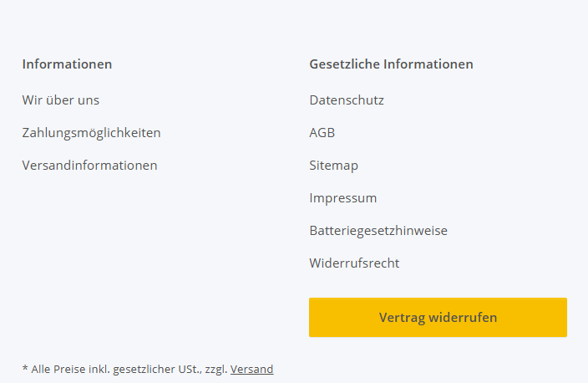Click the Gesetzliche Informationen heading

coord(391,64)
